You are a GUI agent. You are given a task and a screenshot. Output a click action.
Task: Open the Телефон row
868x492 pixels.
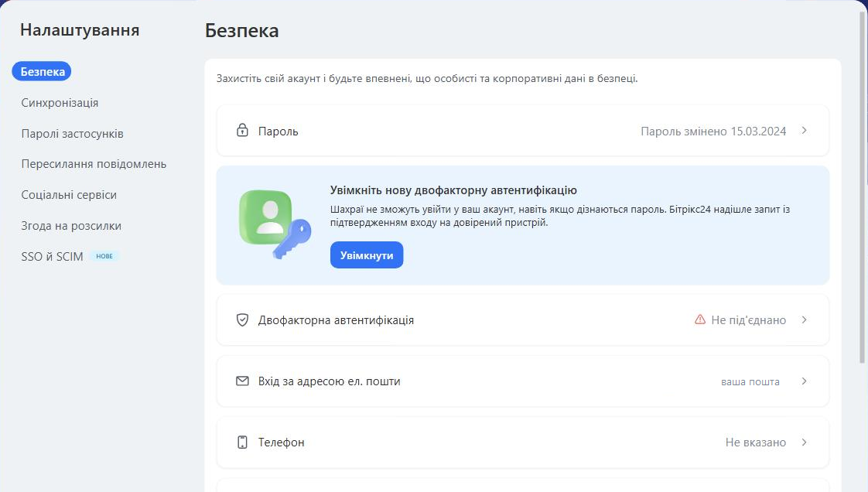(522, 442)
